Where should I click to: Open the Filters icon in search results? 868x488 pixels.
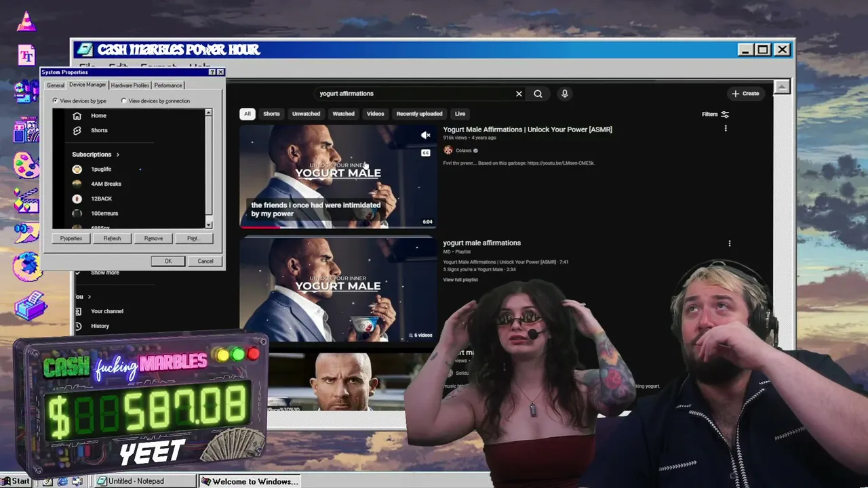725,114
